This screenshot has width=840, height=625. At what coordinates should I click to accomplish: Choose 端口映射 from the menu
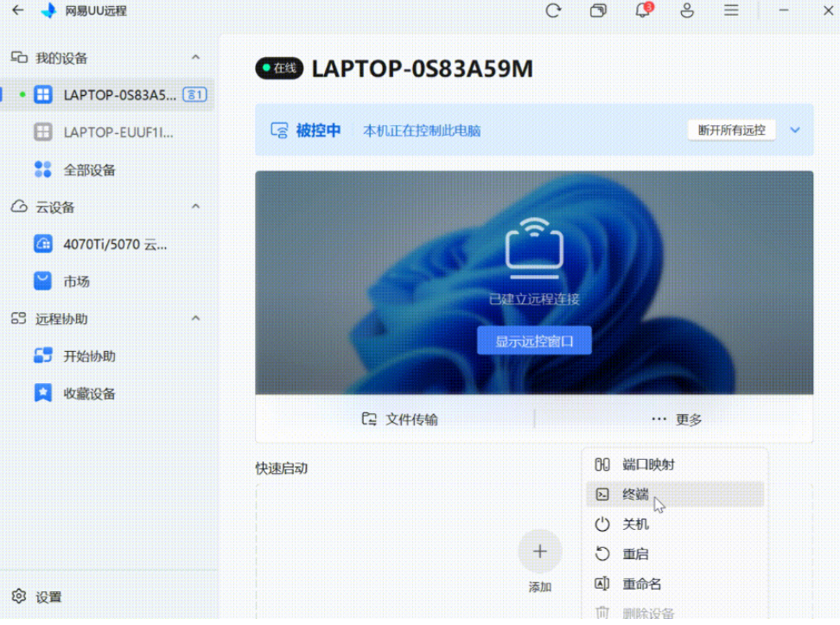coord(675,465)
